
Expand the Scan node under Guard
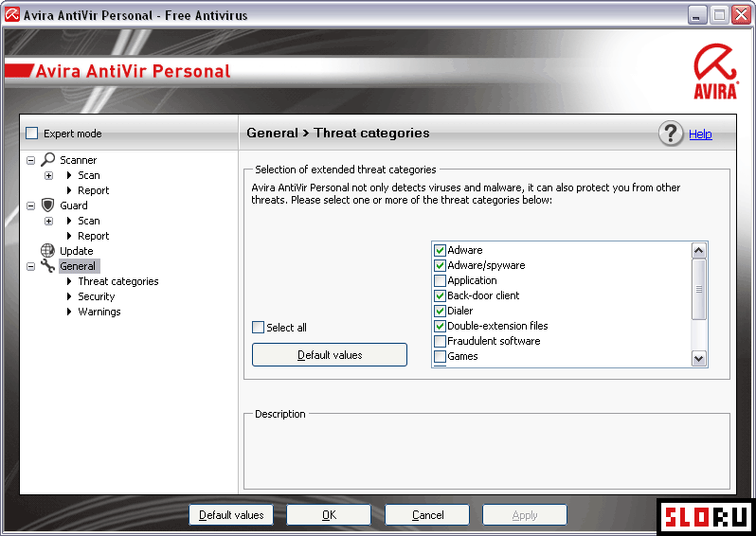click(48, 221)
